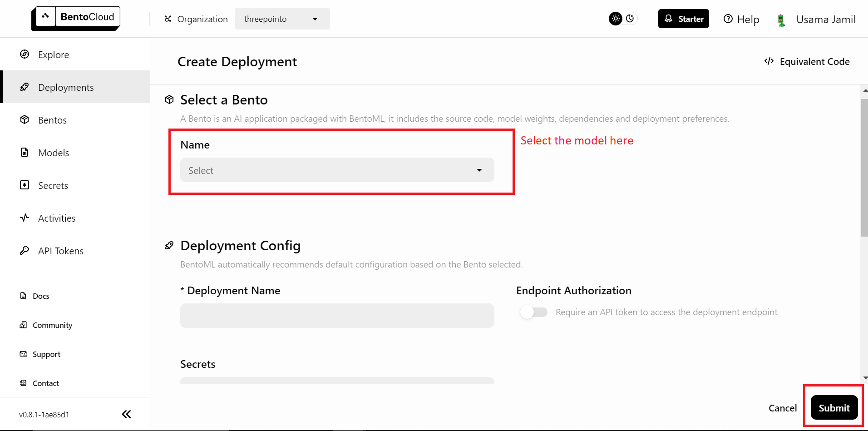Viewport: 868px width, 431px height.
Task: Toggle Endpoint Authorization switch
Action: tap(534, 312)
